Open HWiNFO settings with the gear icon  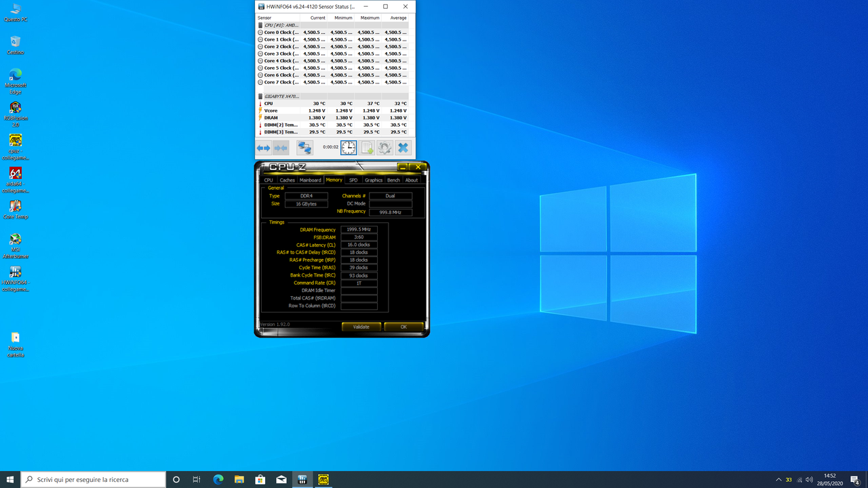tap(384, 148)
